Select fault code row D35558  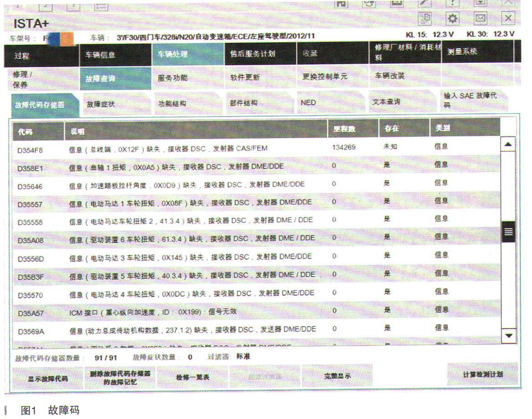256,221
